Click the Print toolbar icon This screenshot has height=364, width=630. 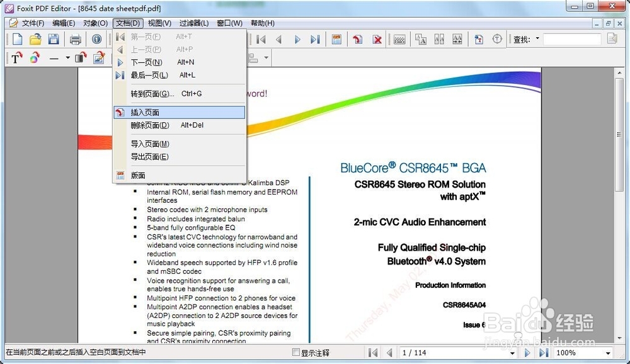click(x=75, y=40)
